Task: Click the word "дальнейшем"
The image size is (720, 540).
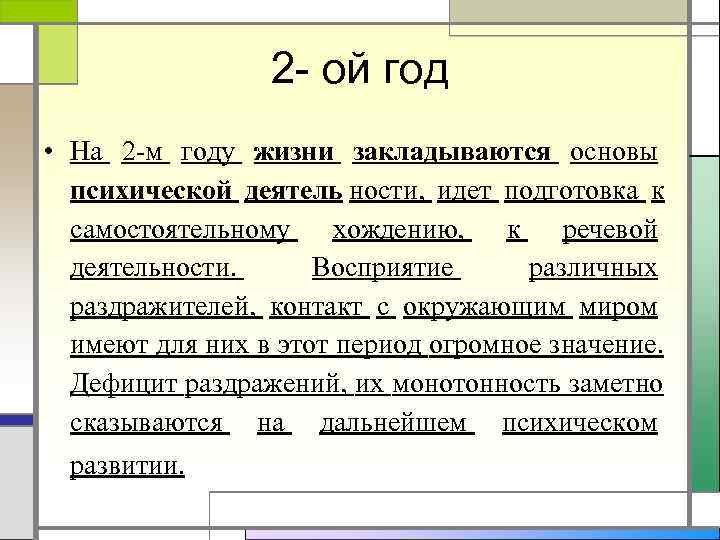Action: (393, 423)
